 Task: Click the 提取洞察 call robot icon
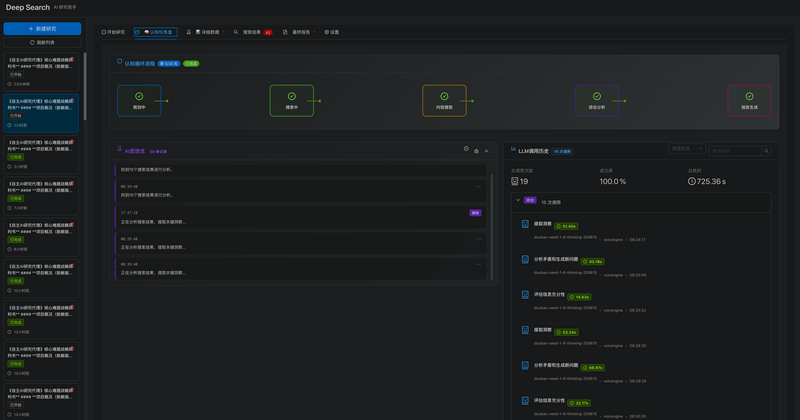[525, 224]
